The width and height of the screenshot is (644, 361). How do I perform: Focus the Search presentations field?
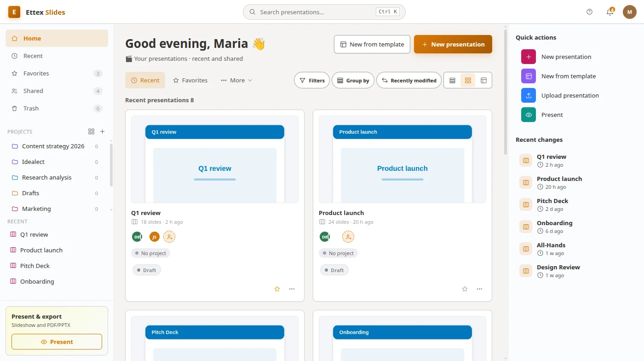[324, 12]
